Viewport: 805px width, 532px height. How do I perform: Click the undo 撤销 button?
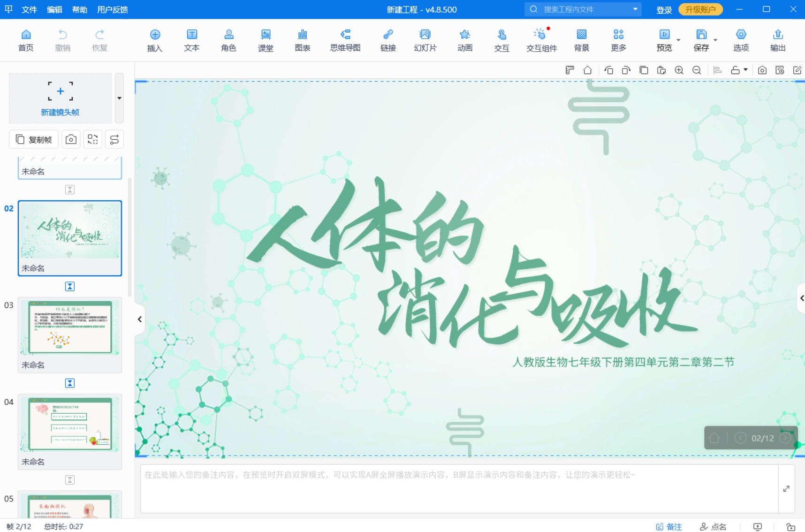click(62, 40)
